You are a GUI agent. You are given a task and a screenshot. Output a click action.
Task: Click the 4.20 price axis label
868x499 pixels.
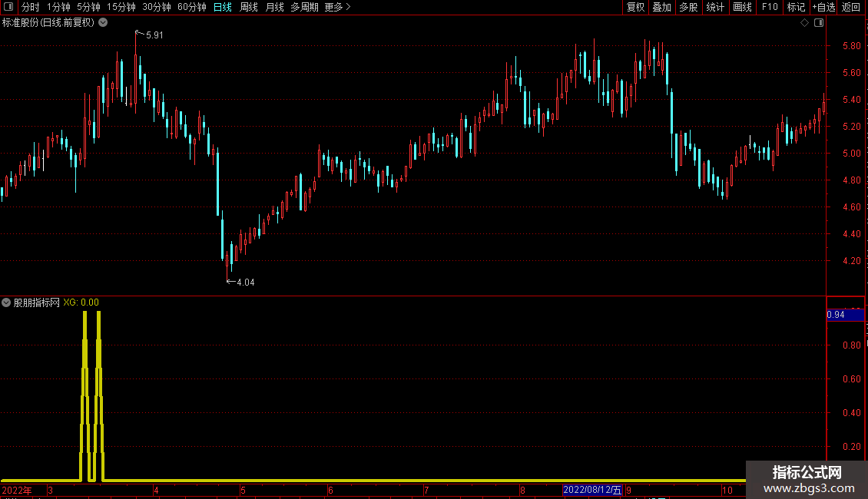pyautogui.click(x=851, y=260)
